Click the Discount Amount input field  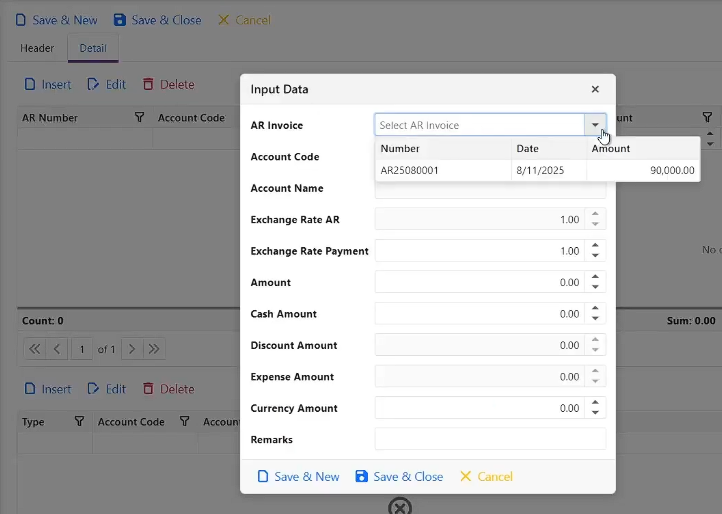click(480, 345)
